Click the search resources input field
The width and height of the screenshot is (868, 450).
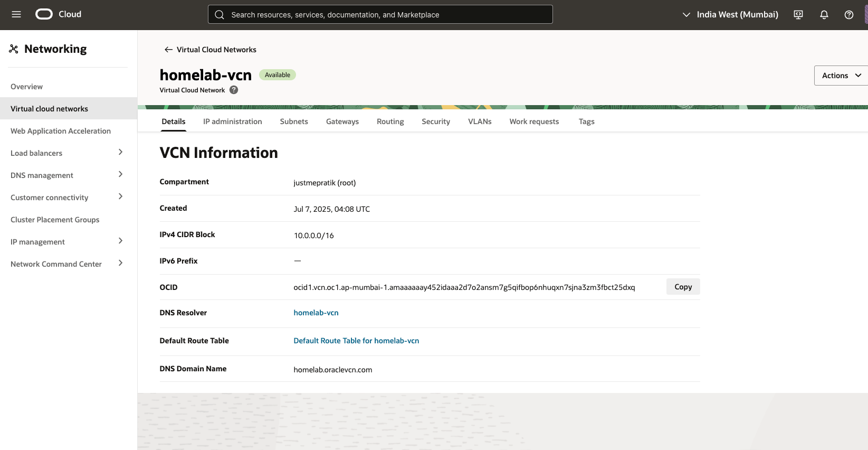(380, 15)
